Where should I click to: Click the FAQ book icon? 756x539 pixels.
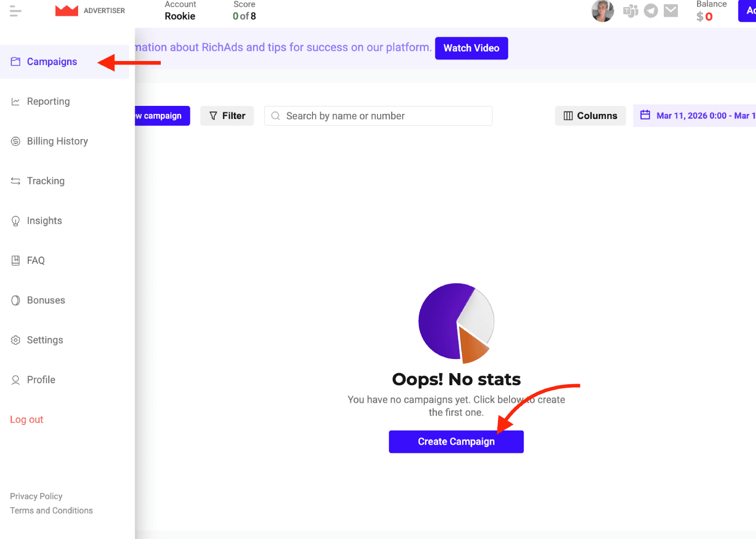pos(16,261)
